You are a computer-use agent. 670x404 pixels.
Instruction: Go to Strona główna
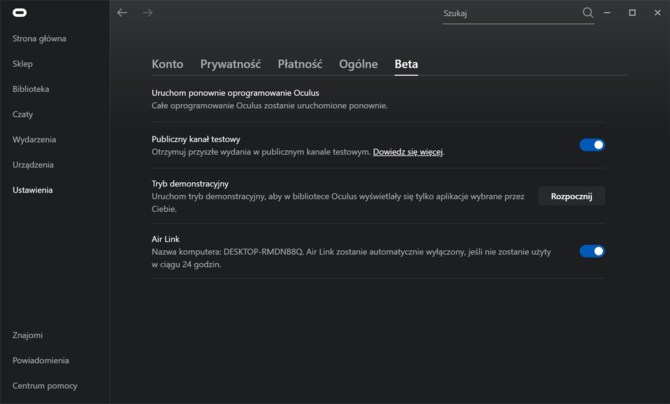point(39,38)
